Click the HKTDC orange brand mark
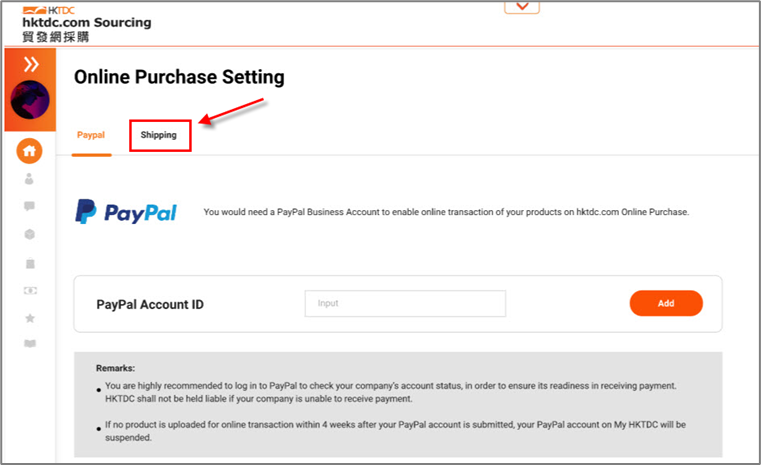 [49, 10]
